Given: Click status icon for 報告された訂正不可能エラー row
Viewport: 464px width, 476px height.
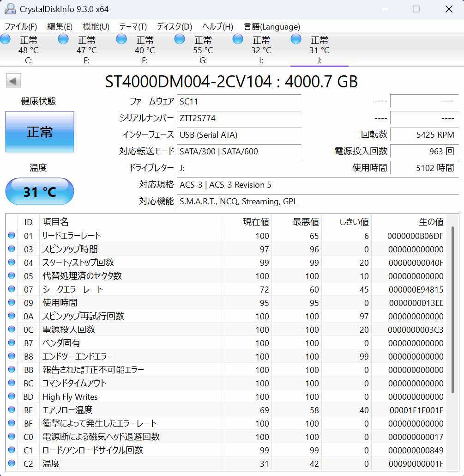Looking at the screenshot, I should click(12, 369).
